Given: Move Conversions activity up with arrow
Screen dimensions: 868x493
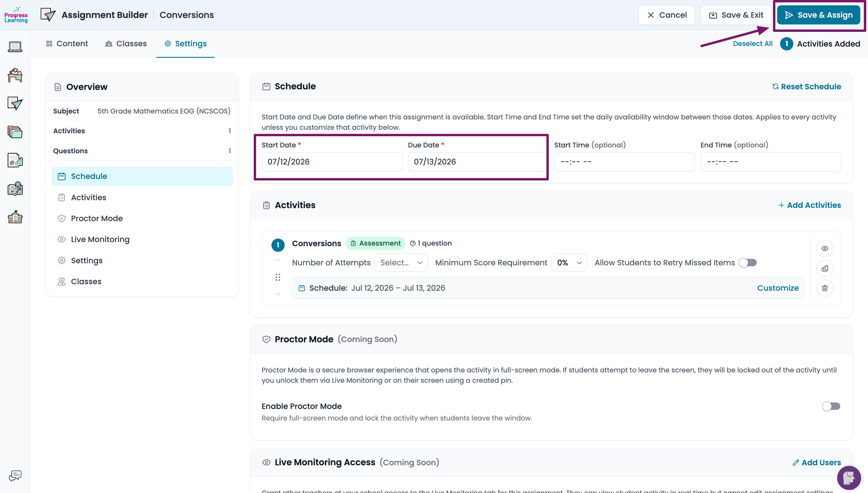Looking at the screenshot, I should 278,260.
